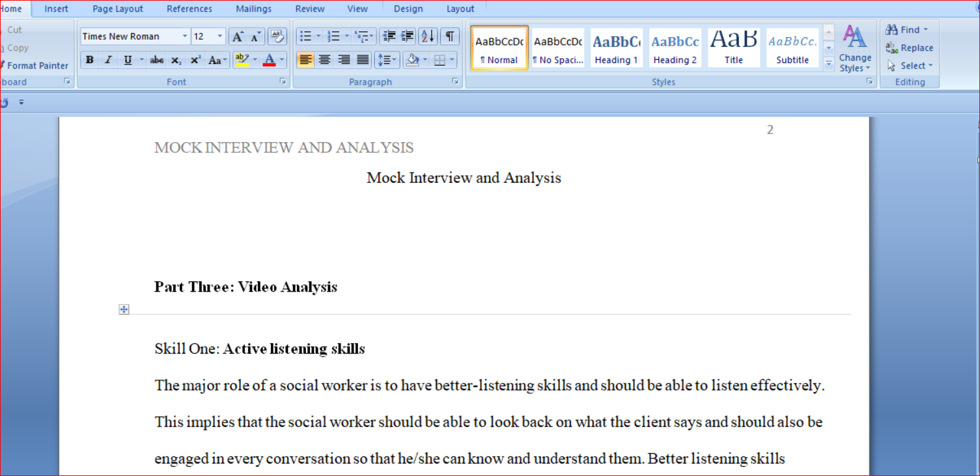The width and height of the screenshot is (980, 476).
Task: Open the Times New Roman font dropdown
Action: (185, 36)
